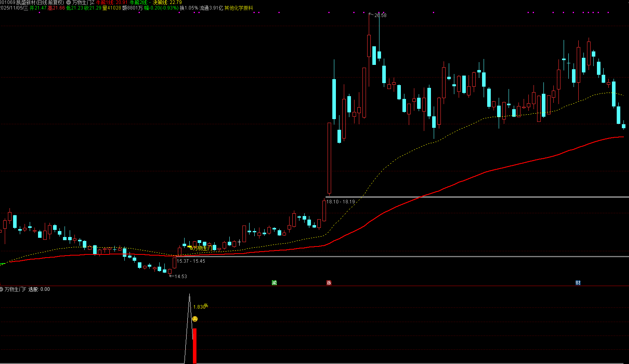Click the 量41028 volume value
The width and height of the screenshot is (629, 364).
tap(112, 8)
